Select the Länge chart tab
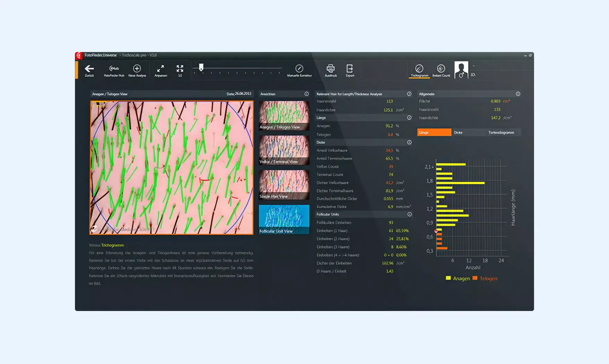This screenshot has height=364, width=609. [x=434, y=132]
